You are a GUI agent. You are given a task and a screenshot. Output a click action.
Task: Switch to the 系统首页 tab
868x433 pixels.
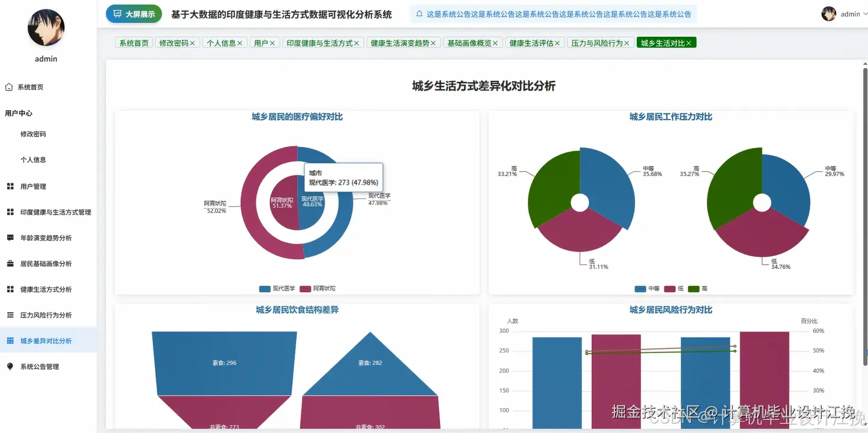tap(134, 43)
